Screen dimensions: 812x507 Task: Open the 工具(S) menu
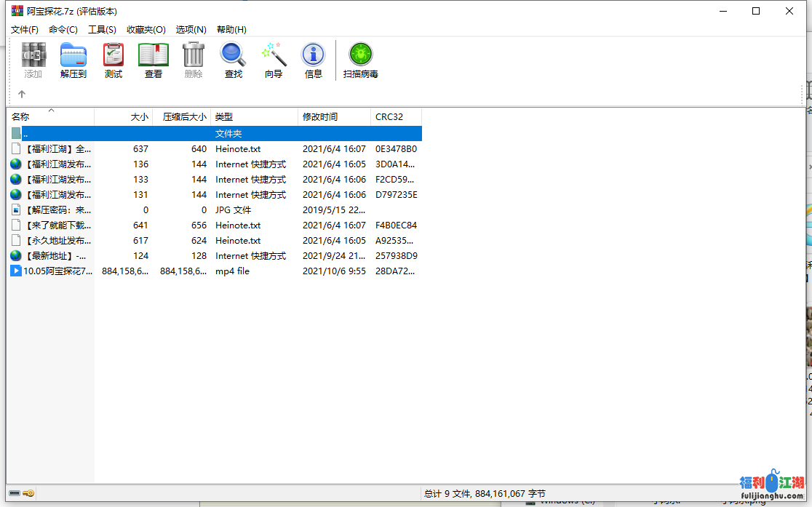102,30
